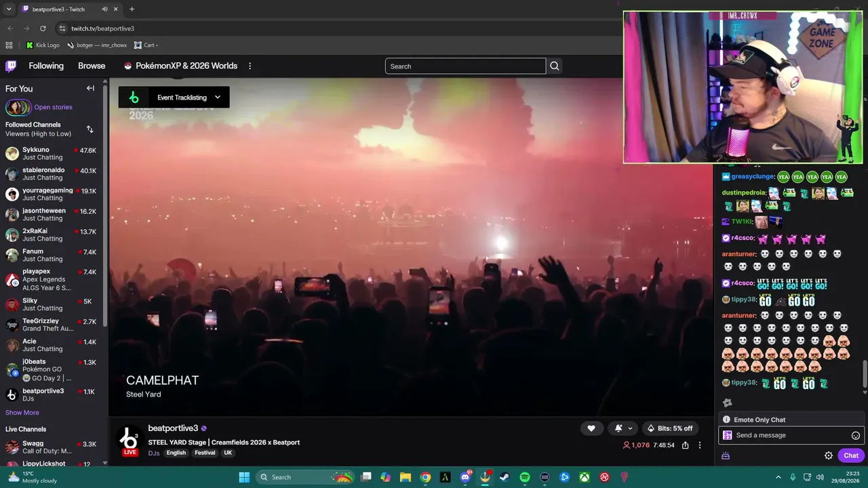Open the Cart bookmark

tap(146, 45)
